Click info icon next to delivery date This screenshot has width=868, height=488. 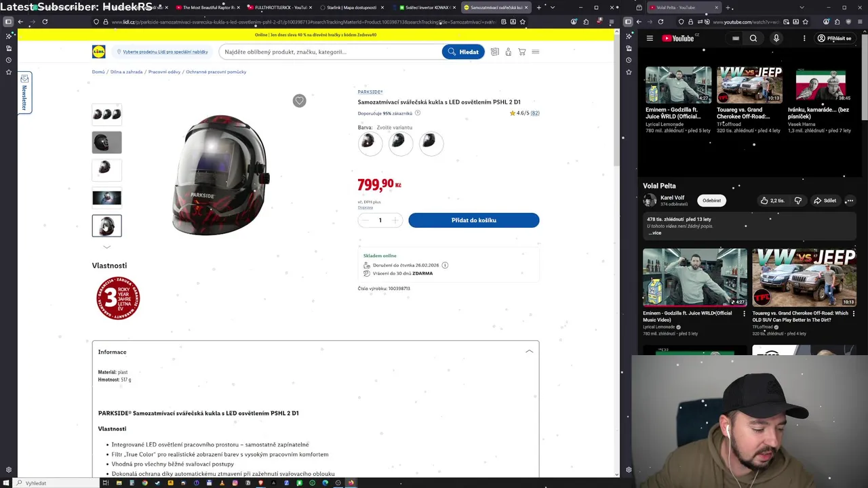(x=445, y=265)
